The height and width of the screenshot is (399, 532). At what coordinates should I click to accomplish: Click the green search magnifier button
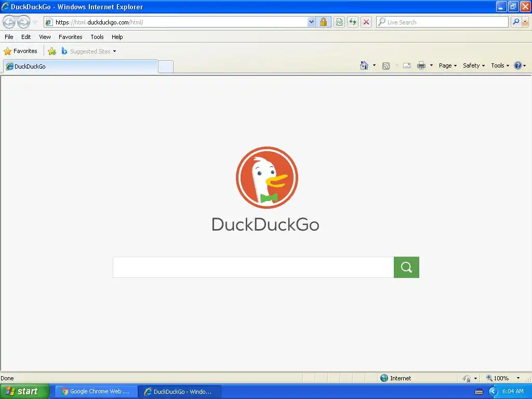point(406,268)
